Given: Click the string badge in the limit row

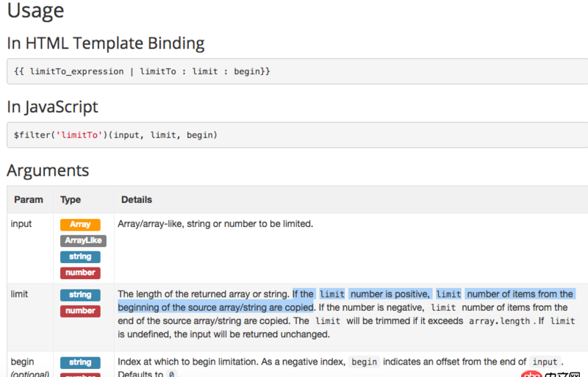Looking at the screenshot, I should coord(80,295).
